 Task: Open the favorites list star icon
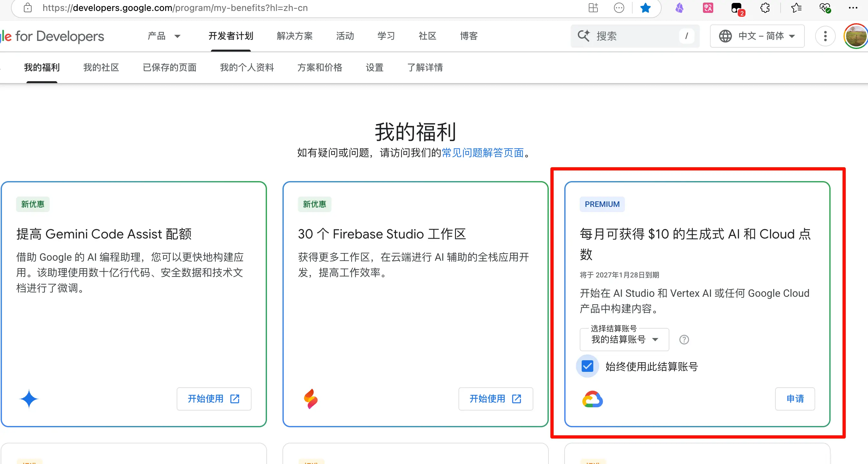pyautogui.click(x=796, y=8)
